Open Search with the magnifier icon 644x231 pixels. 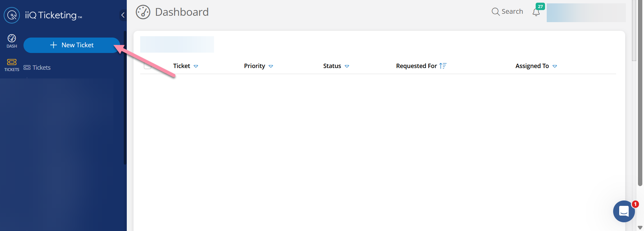tap(495, 12)
